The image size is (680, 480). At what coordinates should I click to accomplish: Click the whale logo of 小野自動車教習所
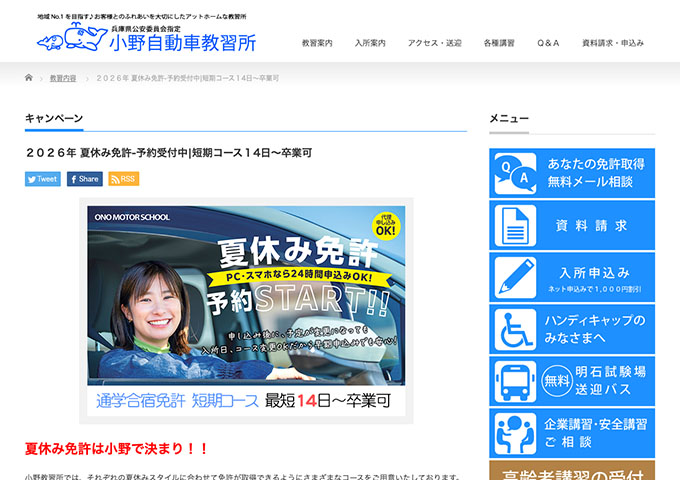pos(72,37)
